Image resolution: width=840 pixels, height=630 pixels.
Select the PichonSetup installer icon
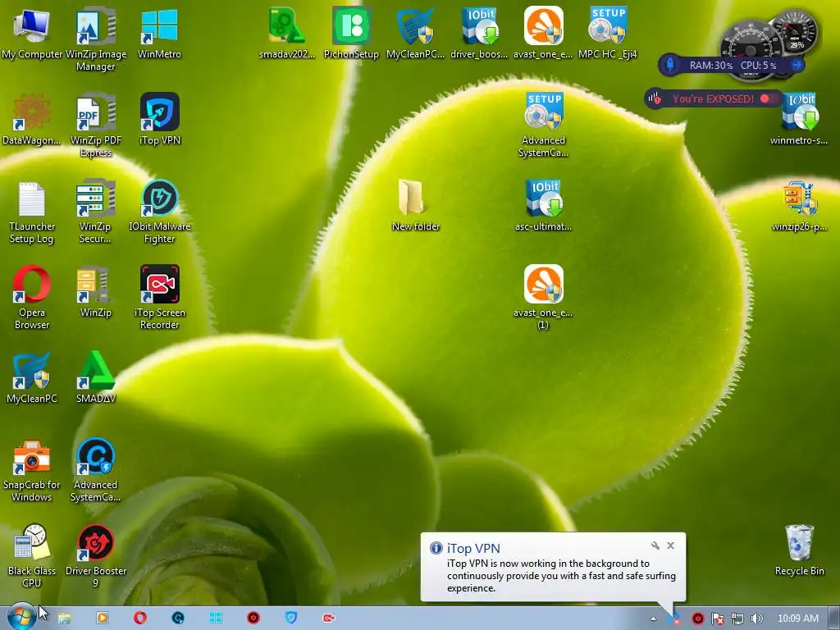(351, 33)
